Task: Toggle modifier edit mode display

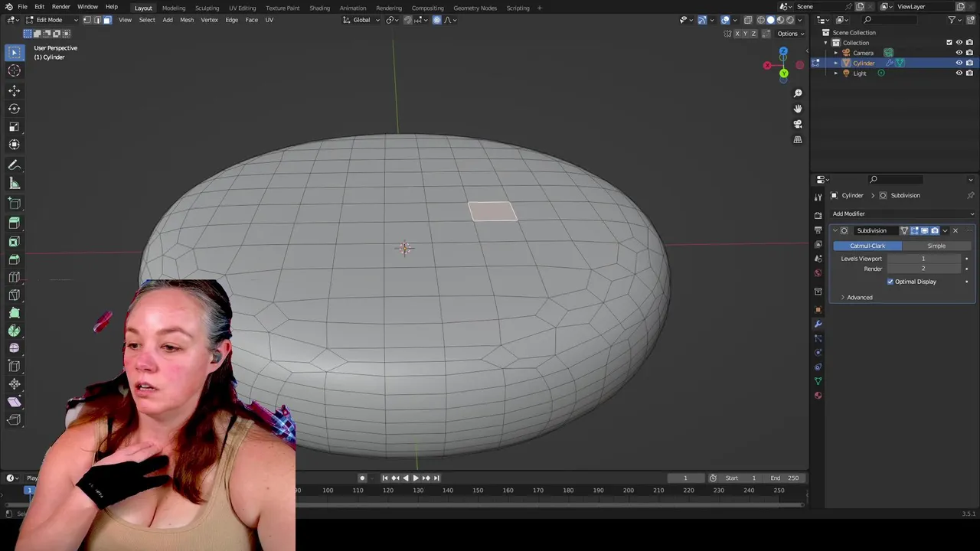Action: pyautogui.click(x=914, y=230)
